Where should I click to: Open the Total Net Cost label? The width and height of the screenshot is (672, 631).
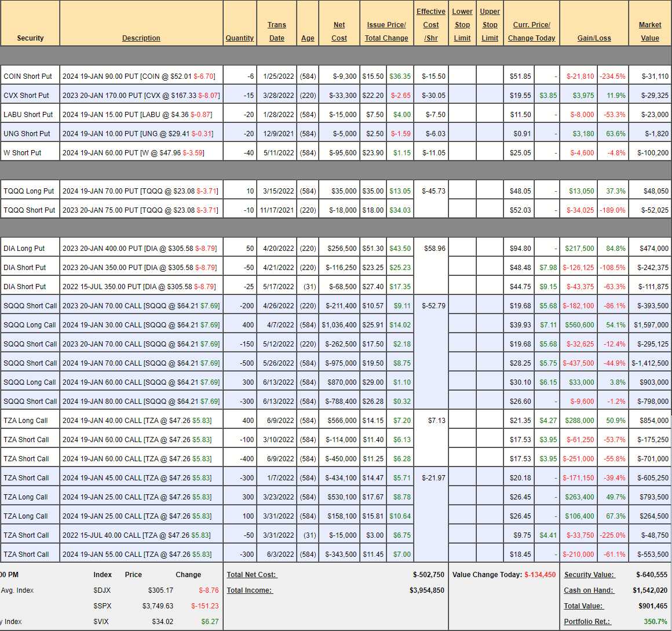[252, 575]
